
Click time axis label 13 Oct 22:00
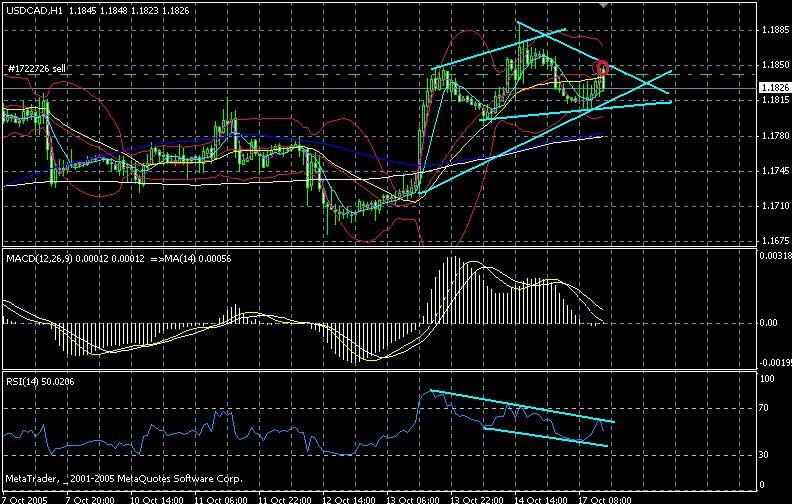coord(477,500)
